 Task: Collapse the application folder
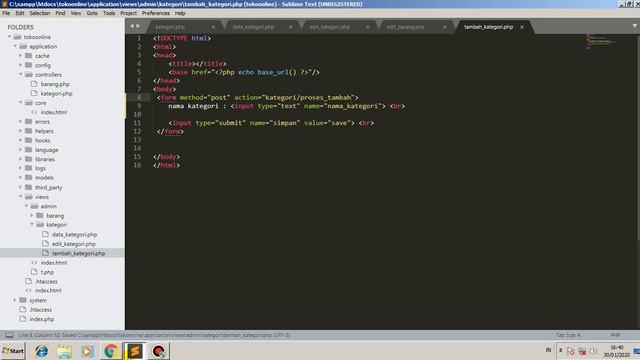[x=16, y=46]
